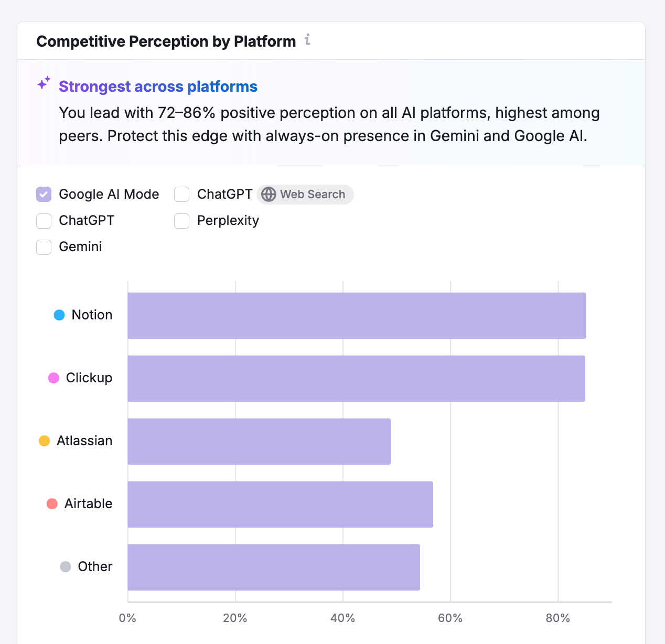665x644 pixels.
Task: Click the globe icon in the Web Search badge
Action: point(269,194)
